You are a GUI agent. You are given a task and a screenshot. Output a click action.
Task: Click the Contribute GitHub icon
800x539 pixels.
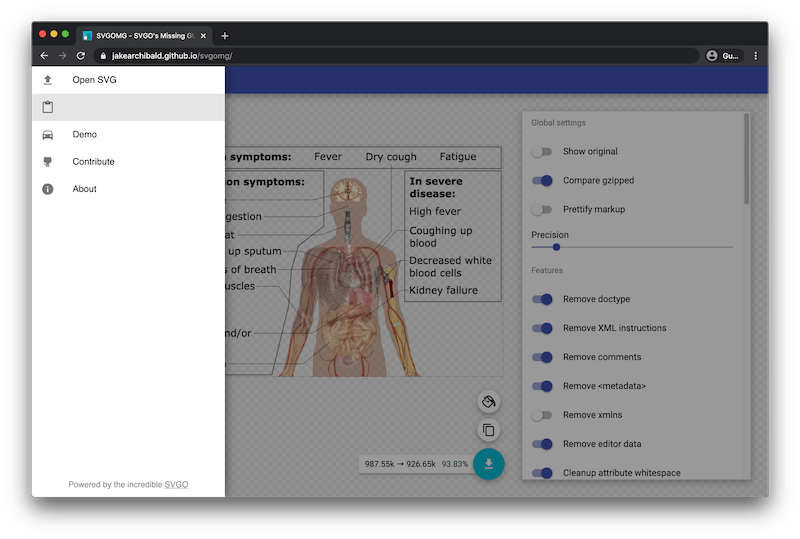(x=47, y=162)
